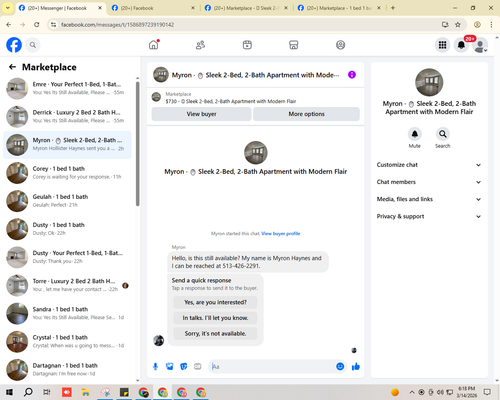Open File Explorer from the taskbar
The image size is (500, 400).
(86, 392)
